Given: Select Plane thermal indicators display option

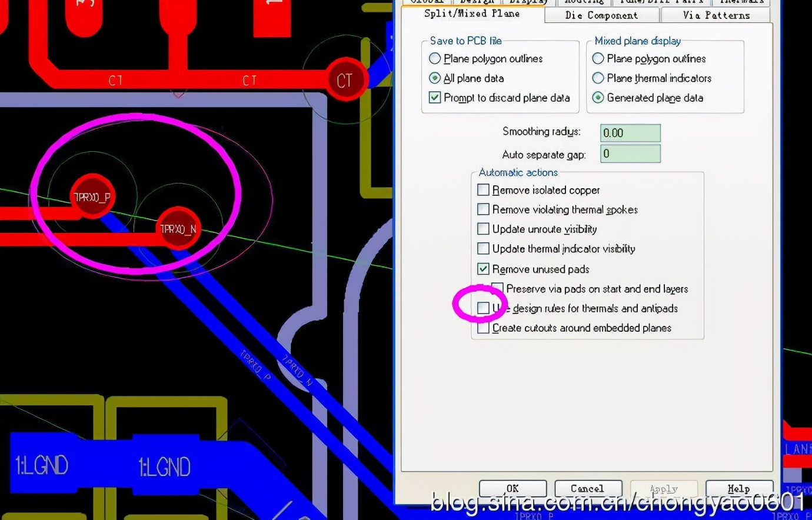Looking at the screenshot, I should click(x=598, y=78).
